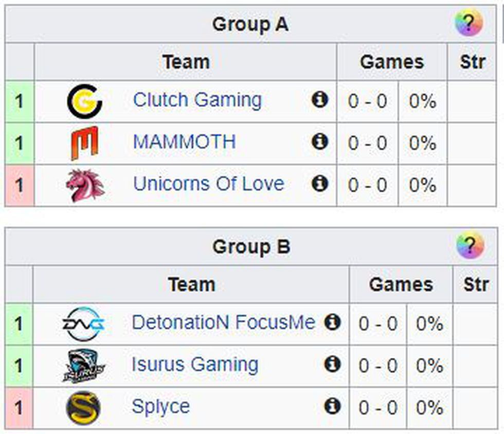Click the Isurus Gaming shark logo

(x=83, y=366)
